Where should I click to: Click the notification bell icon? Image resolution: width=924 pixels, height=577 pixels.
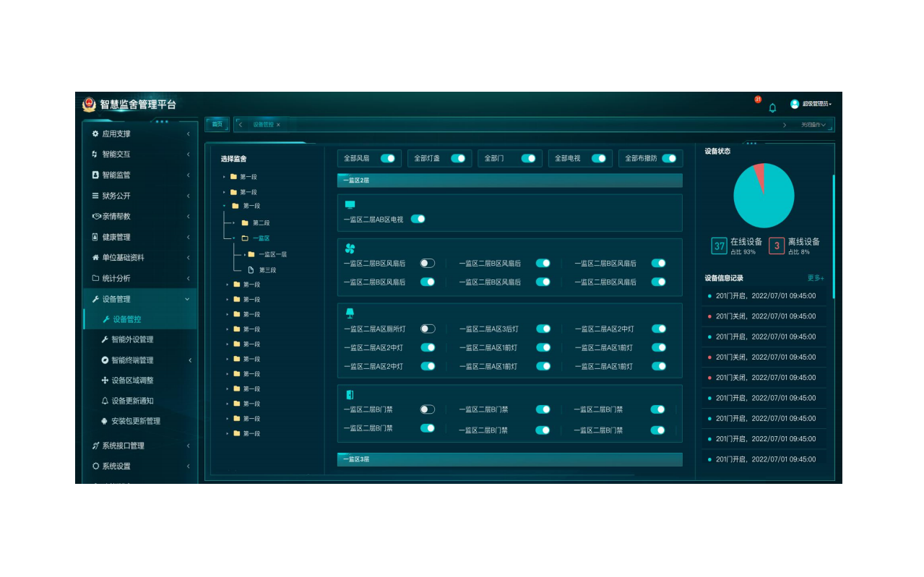pos(772,108)
